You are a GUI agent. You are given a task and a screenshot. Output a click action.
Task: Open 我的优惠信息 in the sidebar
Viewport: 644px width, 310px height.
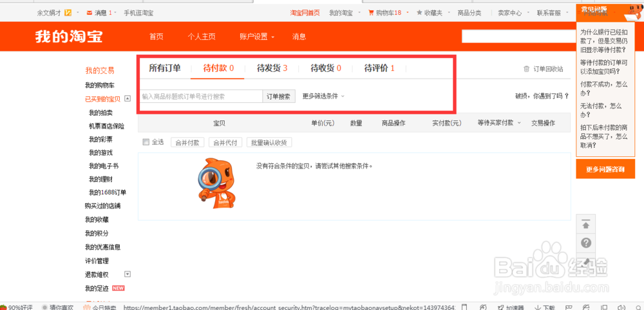(102, 247)
